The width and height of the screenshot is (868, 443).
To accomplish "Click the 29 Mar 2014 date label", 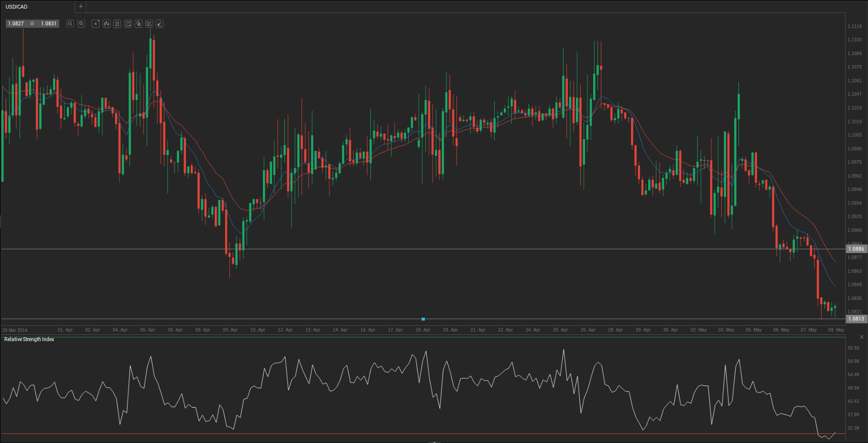I will 15,330.
